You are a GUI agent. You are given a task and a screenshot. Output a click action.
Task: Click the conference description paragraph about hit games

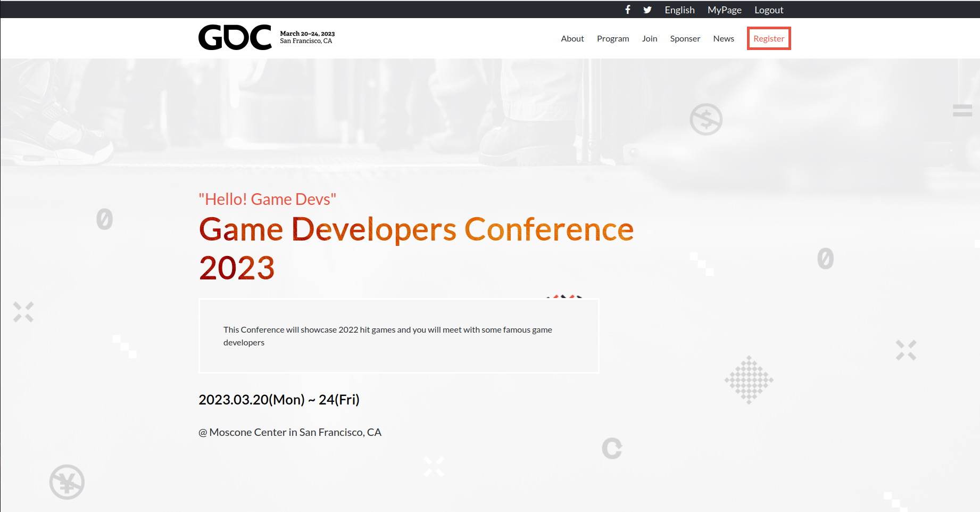(388, 336)
